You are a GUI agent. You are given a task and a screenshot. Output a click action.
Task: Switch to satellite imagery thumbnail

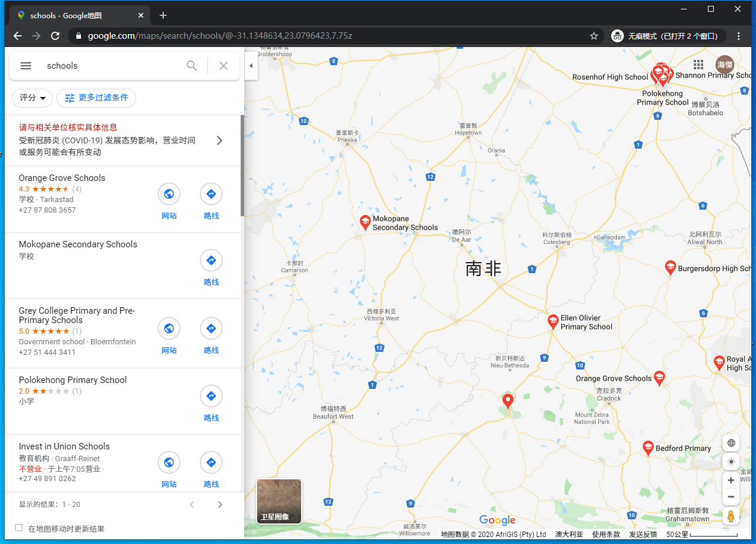[279, 501]
